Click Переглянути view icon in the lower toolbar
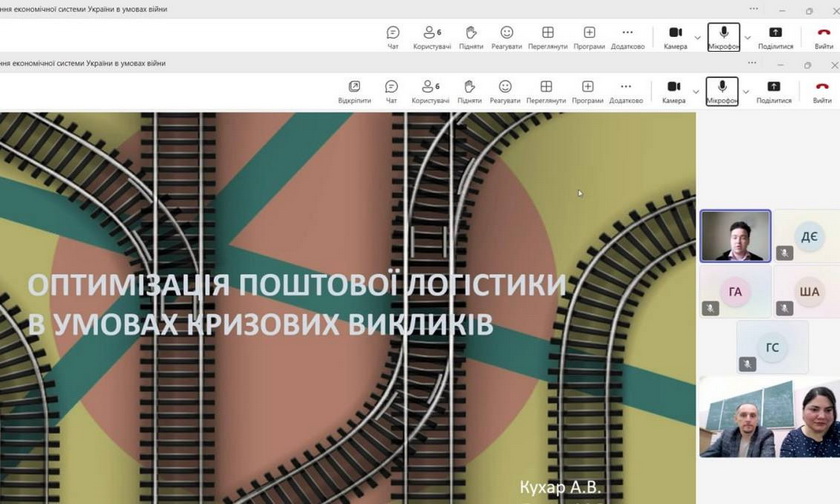The height and width of the screenshot is (504, 840). [547, 90]
